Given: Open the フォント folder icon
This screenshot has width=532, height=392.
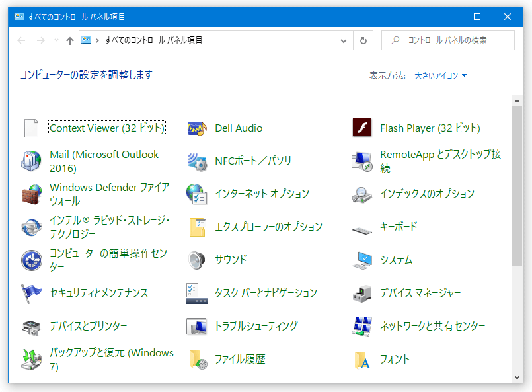Looking at the screenshot, I should (x=362, y=360).
